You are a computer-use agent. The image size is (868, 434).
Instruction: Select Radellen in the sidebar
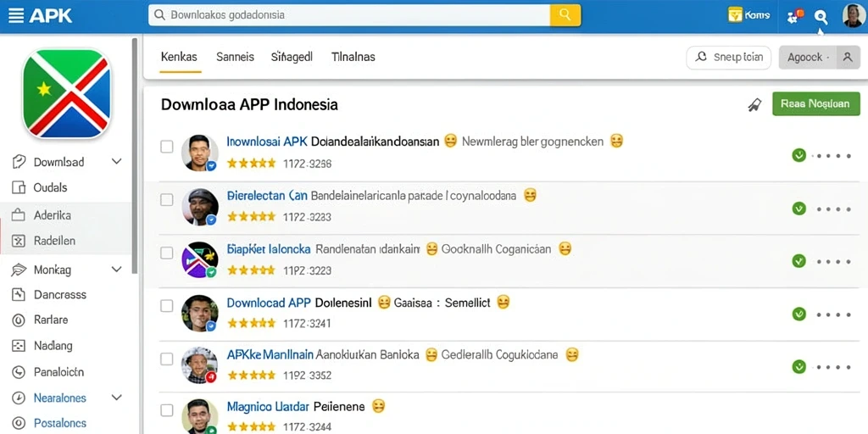[66, 241]
